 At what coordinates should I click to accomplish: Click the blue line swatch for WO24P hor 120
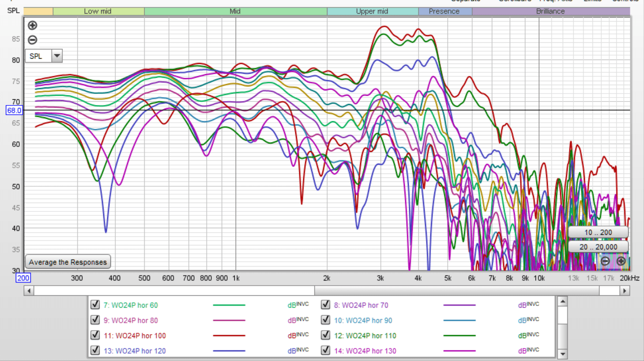point(229,351)
